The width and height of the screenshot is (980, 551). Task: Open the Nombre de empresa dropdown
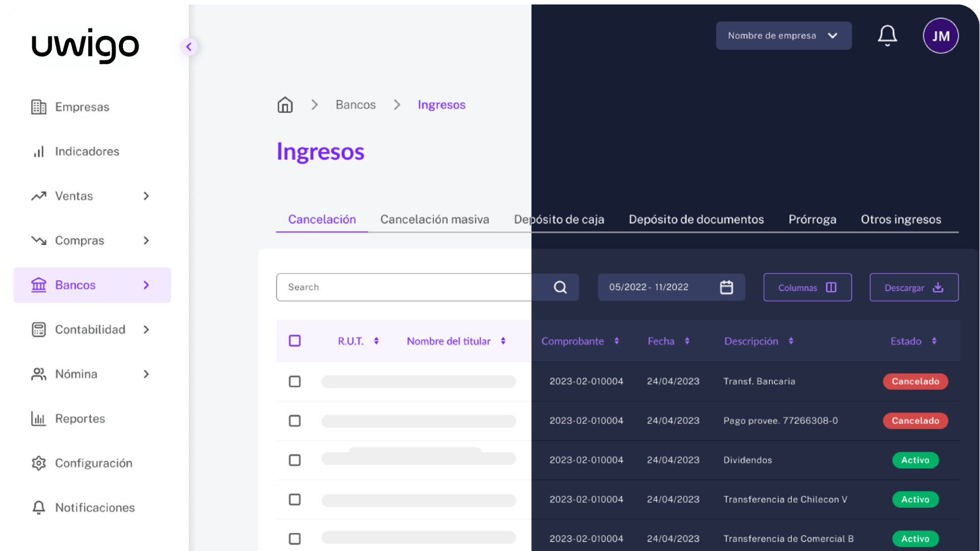(x=783, y=36)
